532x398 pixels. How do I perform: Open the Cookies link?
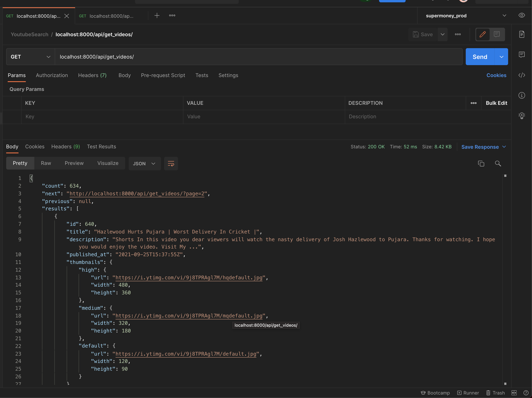(x=496, y=75)
